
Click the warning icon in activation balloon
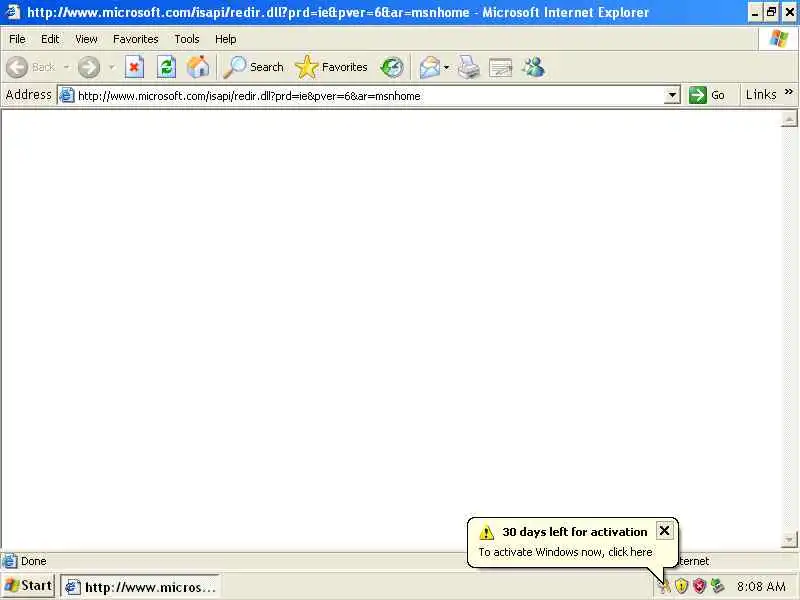point(486,533)
